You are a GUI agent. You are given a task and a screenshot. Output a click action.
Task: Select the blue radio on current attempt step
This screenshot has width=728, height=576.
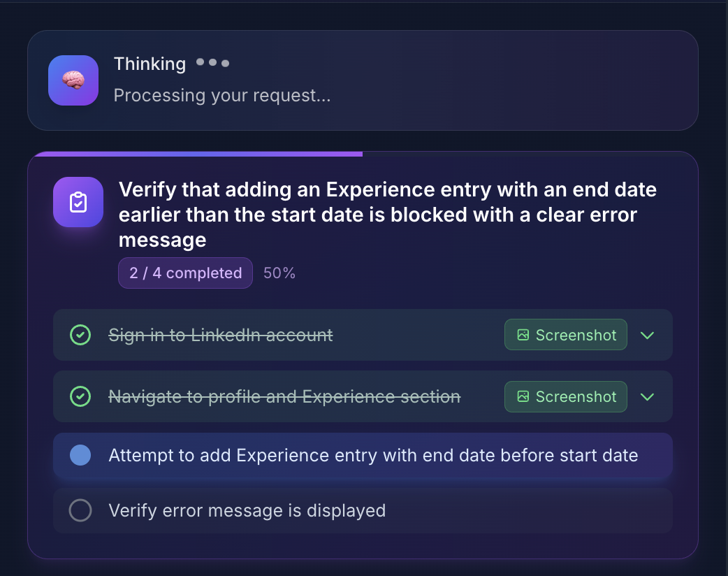coord(80,455)
